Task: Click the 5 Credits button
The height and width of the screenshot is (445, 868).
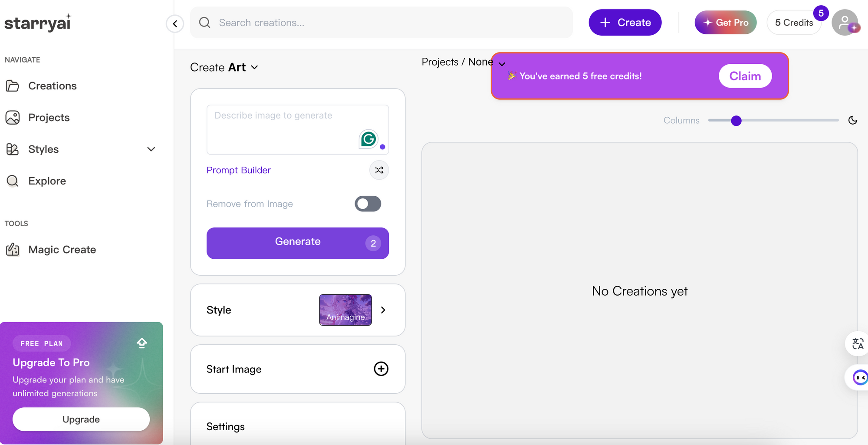Action: coord(794,23)
